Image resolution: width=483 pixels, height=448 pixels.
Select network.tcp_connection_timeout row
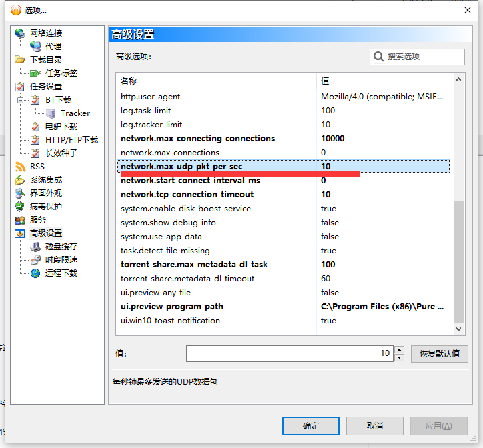pyautogui.click(x=283, y=195)
